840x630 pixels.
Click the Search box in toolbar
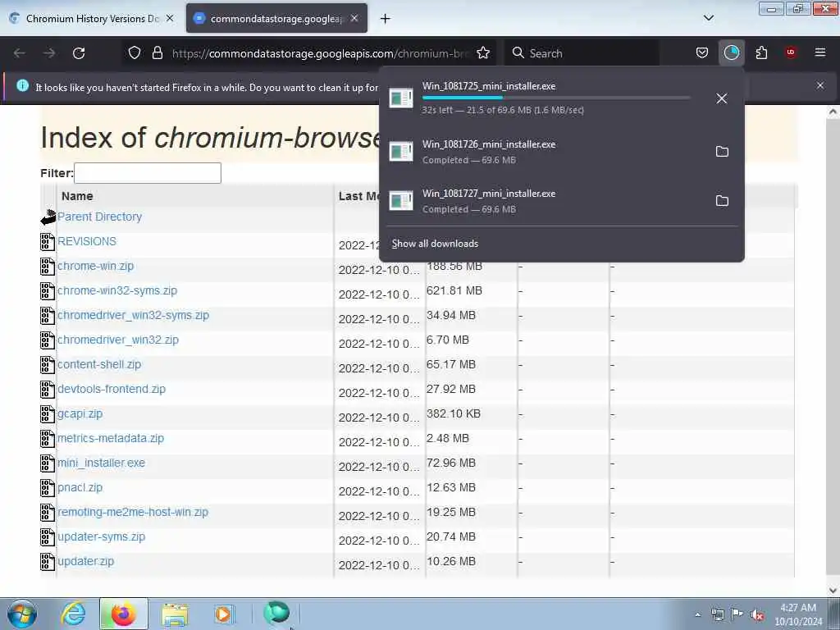pyautogui.click(x=583, y=53)
